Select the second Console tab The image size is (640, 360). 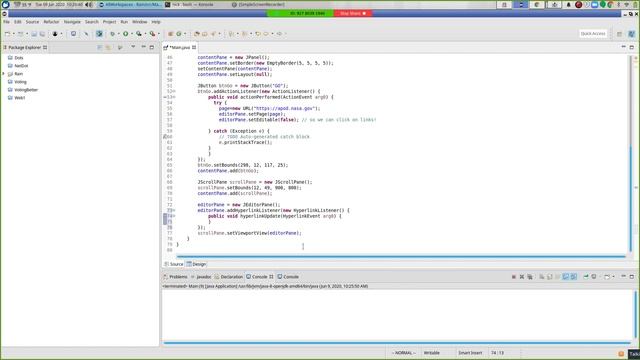288,277
